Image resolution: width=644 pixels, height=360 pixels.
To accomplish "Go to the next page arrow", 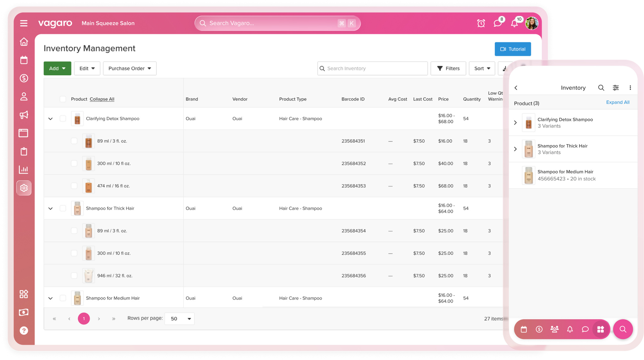I will point(99,319).
